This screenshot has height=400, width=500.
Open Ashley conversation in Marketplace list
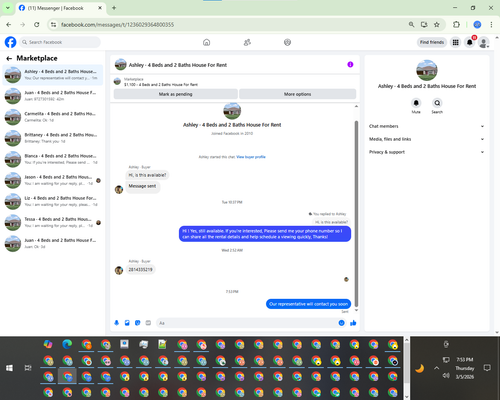click(x=53, y=75)
